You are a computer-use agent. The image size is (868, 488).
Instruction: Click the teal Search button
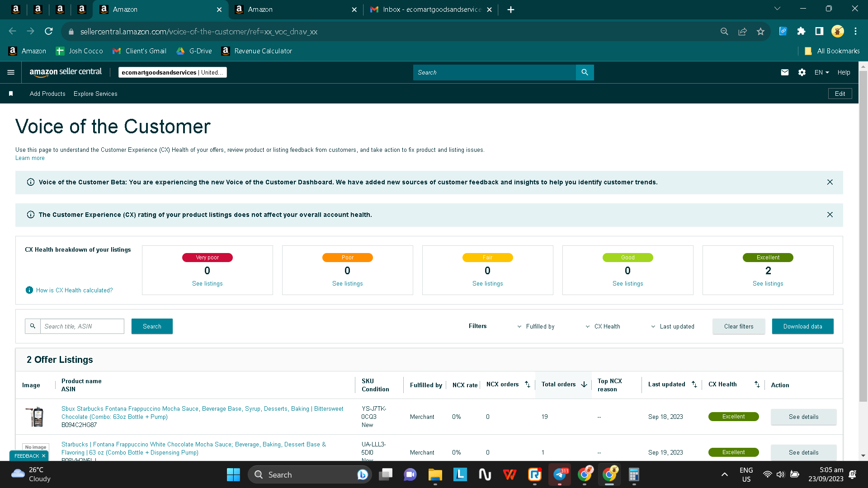(x=152, y=326)
